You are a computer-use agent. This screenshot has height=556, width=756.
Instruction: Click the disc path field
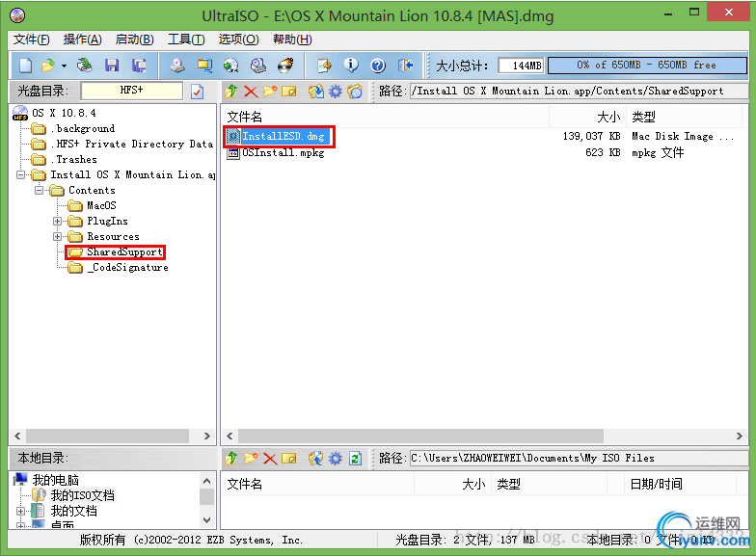pos(579,91)
